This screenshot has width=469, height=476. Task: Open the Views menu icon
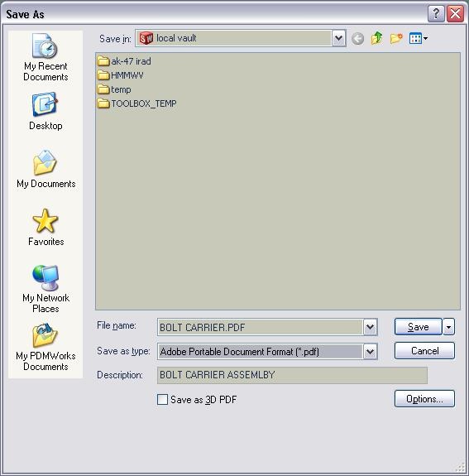pos(419,38)
